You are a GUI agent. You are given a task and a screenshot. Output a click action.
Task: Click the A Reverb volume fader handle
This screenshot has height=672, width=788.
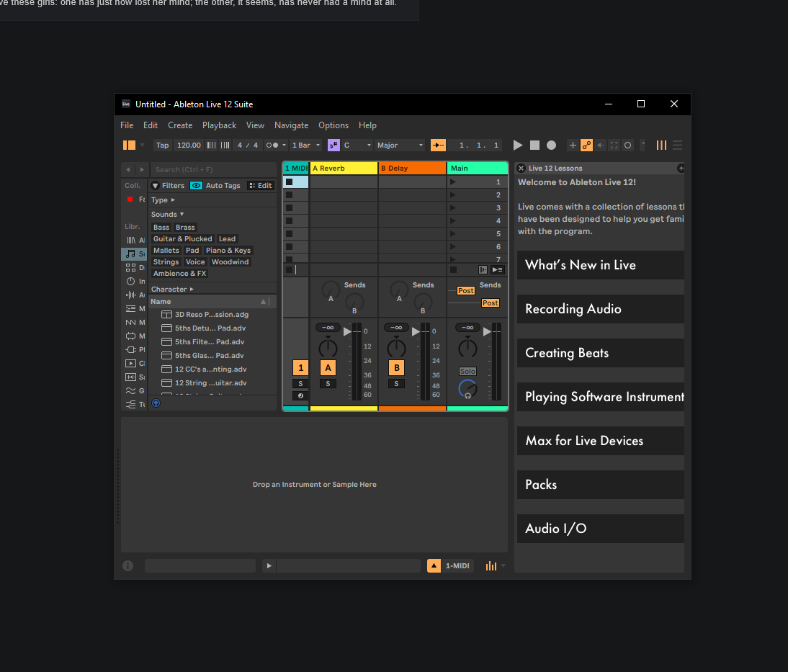(347, 332)
